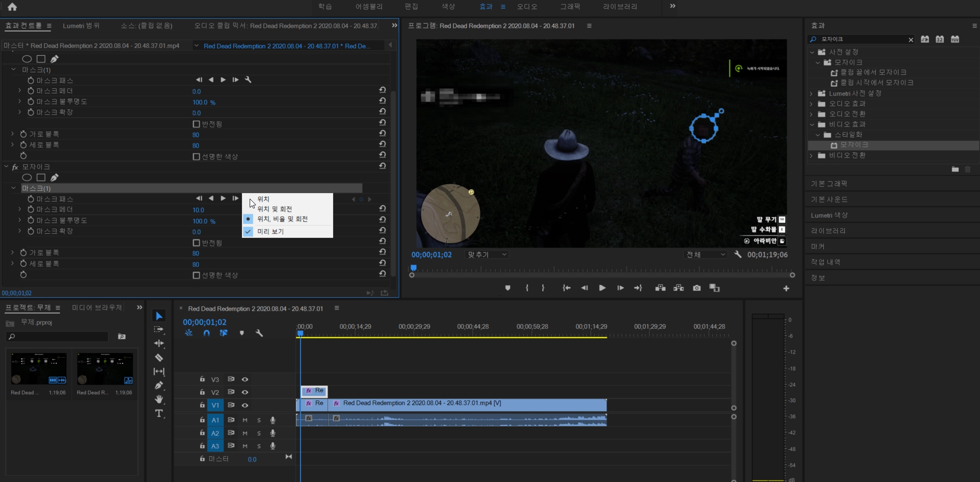Lock the V2 track
Viewport: 980px width, 482px height.
coord(202,392)
